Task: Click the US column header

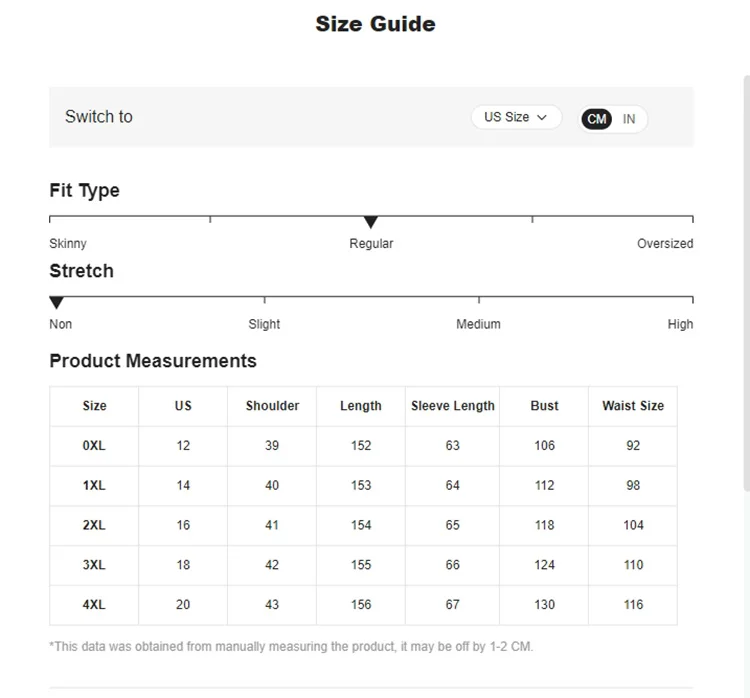Action: (183, 406)
